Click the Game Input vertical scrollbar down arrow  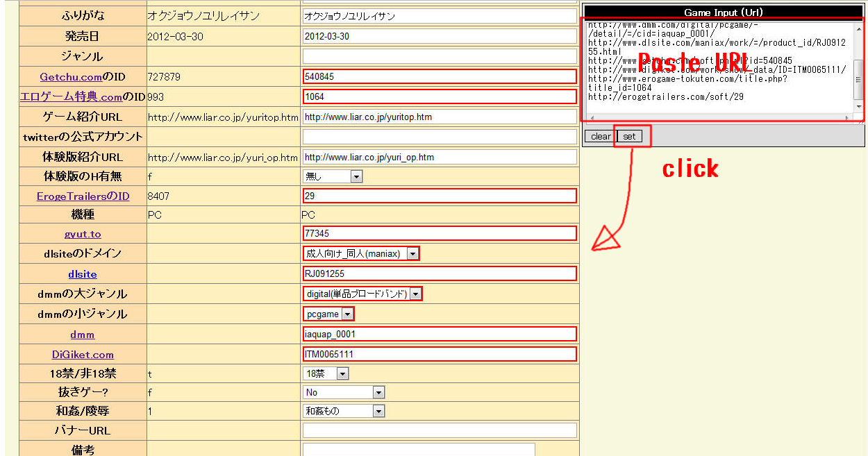859,106
